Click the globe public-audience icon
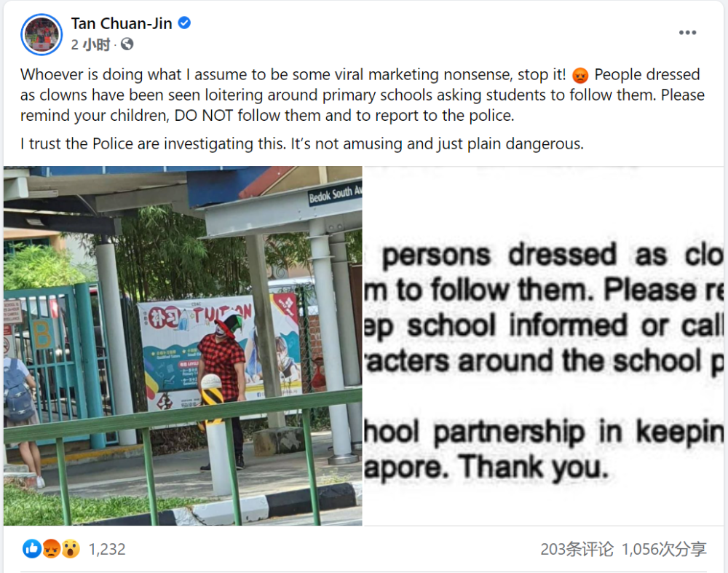Image resolution: width=728 pixels, height=573 pixels. [127, 44]
